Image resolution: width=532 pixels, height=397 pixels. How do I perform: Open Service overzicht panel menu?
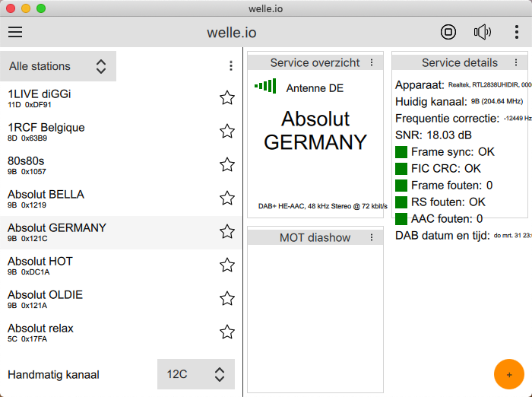(372, 63)
